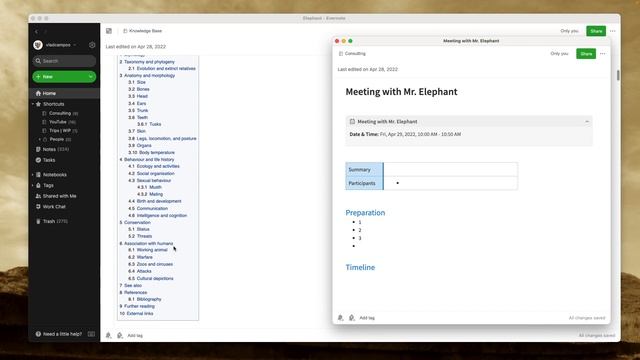Open Tasks in the sidebar
The height and width of the screenshot is (360, 640).
tap(49, 160)
